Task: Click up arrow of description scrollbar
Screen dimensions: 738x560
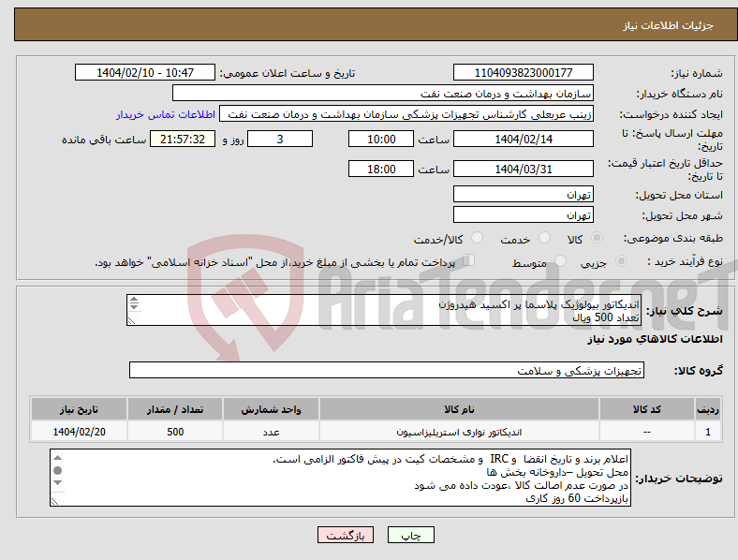Action: (134, 300)
